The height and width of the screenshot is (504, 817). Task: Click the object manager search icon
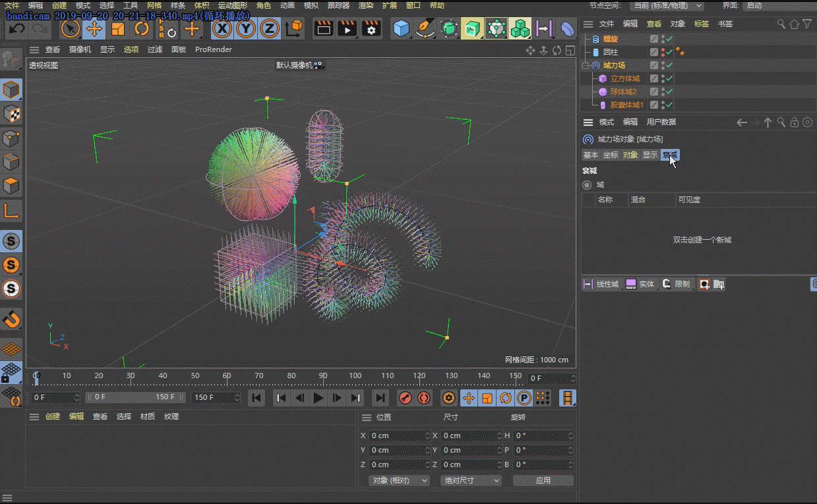pyautogui.click(x=781, y=24)
